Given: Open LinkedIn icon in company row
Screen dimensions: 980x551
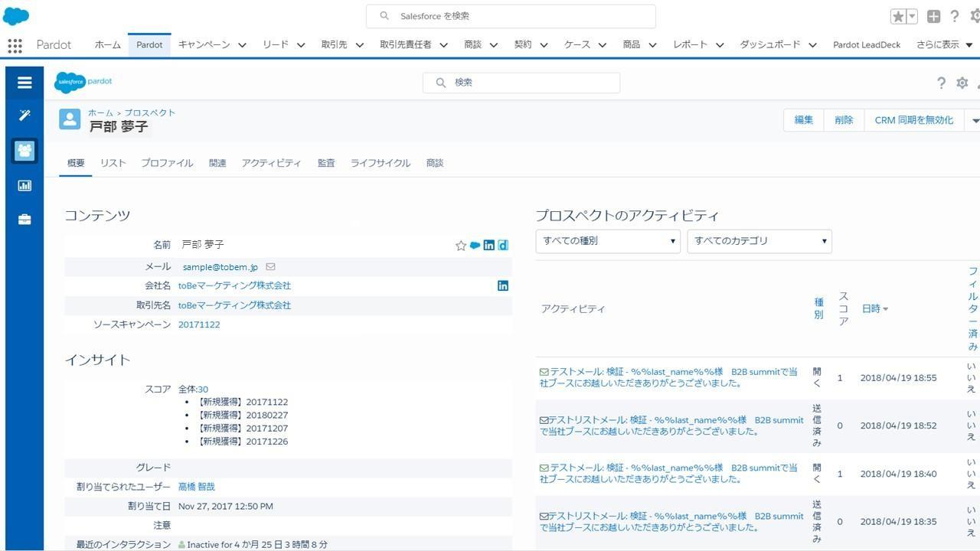Looking at the screenshot, I should [x=503, y=285].
